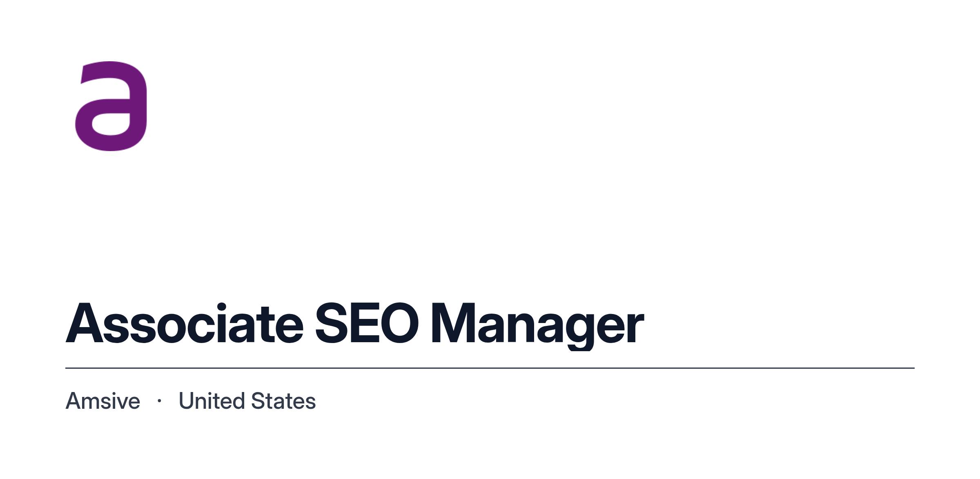Click the dot separator after Amsive
Viewport: 980px width, 479px height.
pyautogui.click(x=159, y=401)
